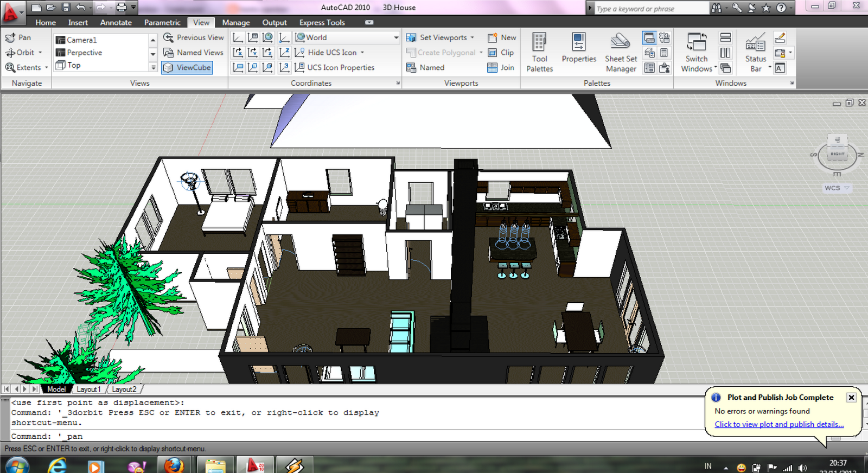Click Cascade windows icon
This screenshot has width=868, height=473.
725,68
